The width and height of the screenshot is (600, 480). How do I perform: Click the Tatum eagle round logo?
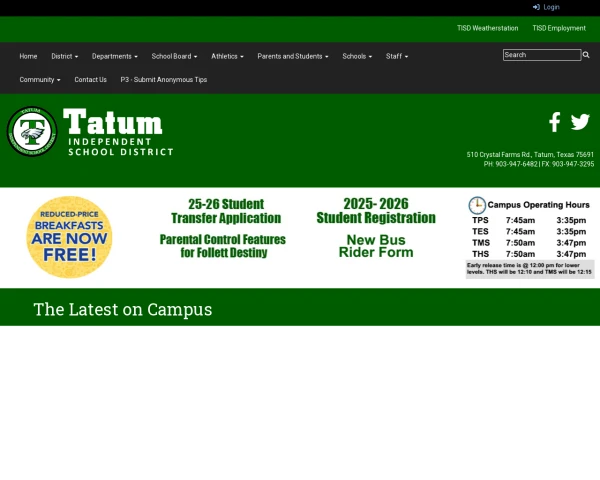(32, 131)
